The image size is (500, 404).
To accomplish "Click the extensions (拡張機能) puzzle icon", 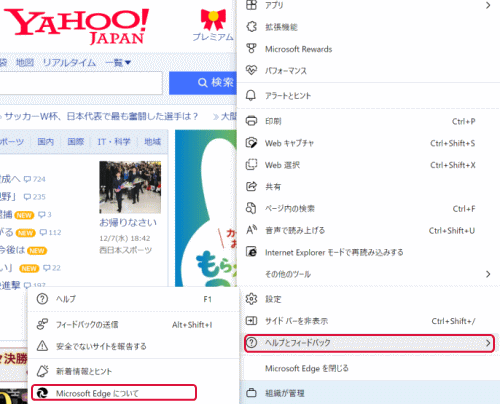I will (251, 27).
